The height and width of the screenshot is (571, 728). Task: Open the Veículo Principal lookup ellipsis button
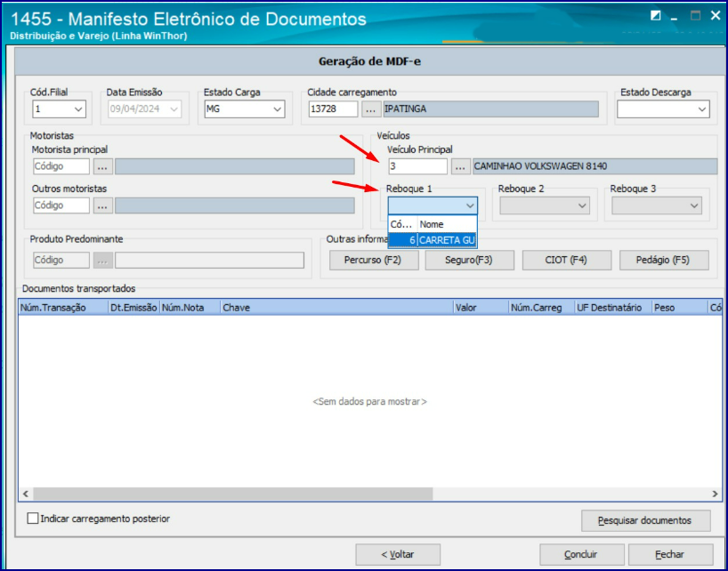coord(461,166)
